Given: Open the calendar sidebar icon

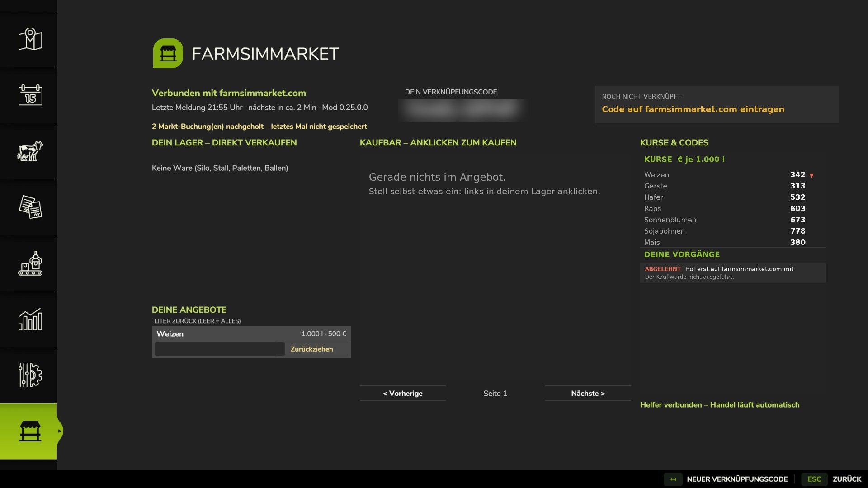Looking at the screenshot, I should click(x=30, y=95).
